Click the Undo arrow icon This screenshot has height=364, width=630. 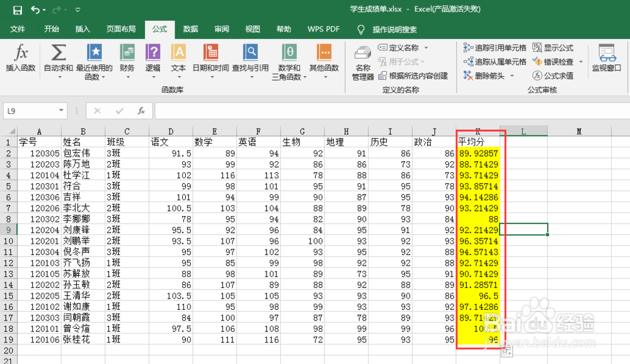tap(35, 9)
